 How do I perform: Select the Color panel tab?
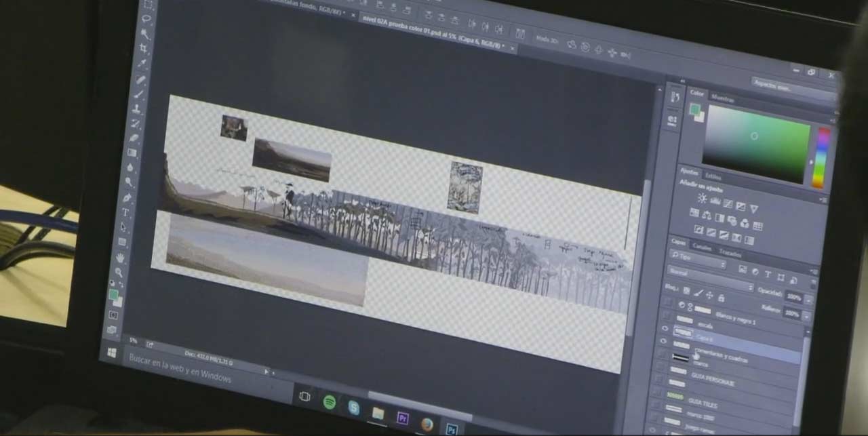pos(697,93)
